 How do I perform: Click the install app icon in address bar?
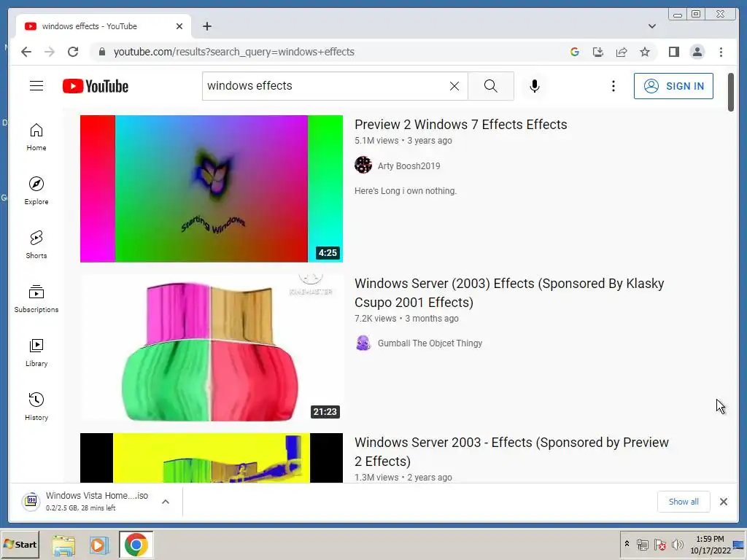[598, 52]
